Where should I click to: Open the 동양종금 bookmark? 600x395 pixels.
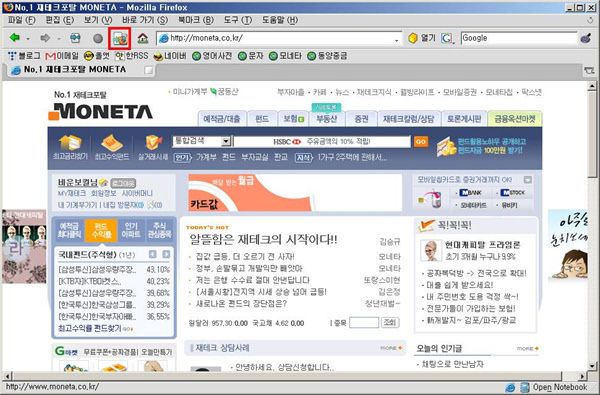[327, 56]
